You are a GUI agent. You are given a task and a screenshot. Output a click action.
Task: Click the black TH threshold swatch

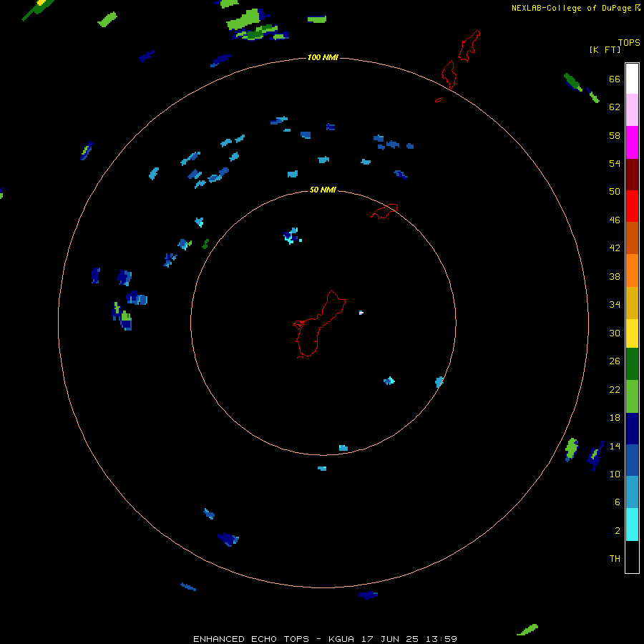tap(632, 557)
